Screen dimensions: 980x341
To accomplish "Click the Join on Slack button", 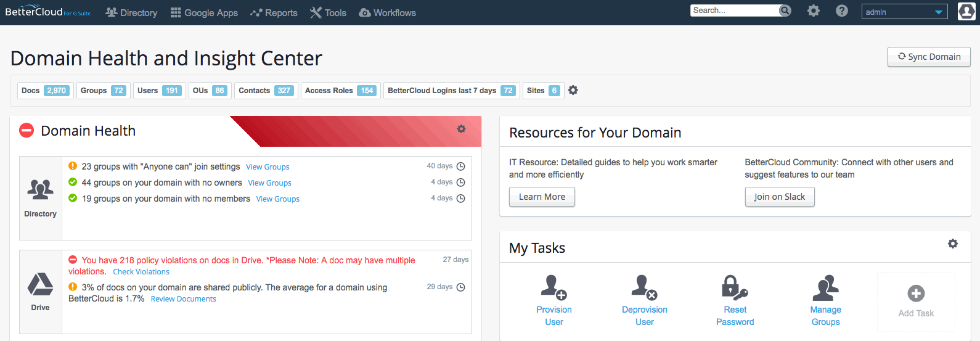I will (x=779, y=197).
